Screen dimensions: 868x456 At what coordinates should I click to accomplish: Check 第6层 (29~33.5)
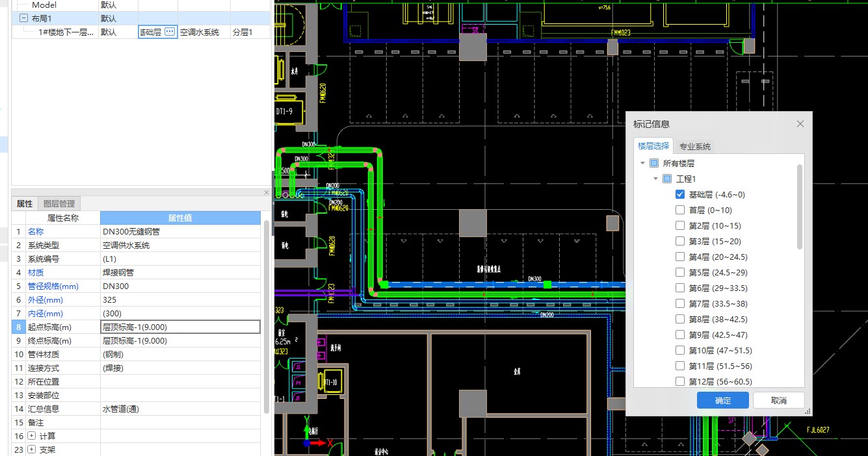pyautogui.click(x=680, y=288)
